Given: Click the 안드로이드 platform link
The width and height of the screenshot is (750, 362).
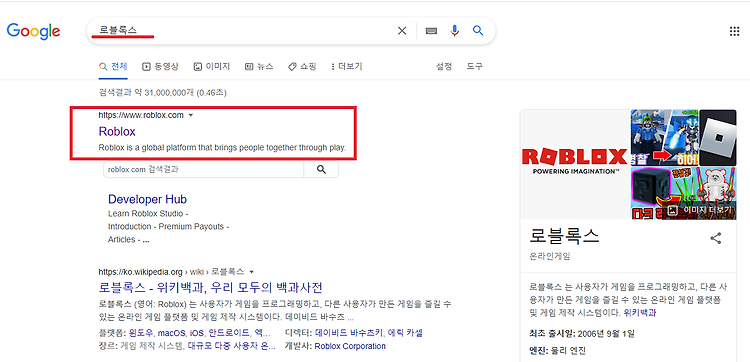Looking at the screenshot, I should point(230,333).
